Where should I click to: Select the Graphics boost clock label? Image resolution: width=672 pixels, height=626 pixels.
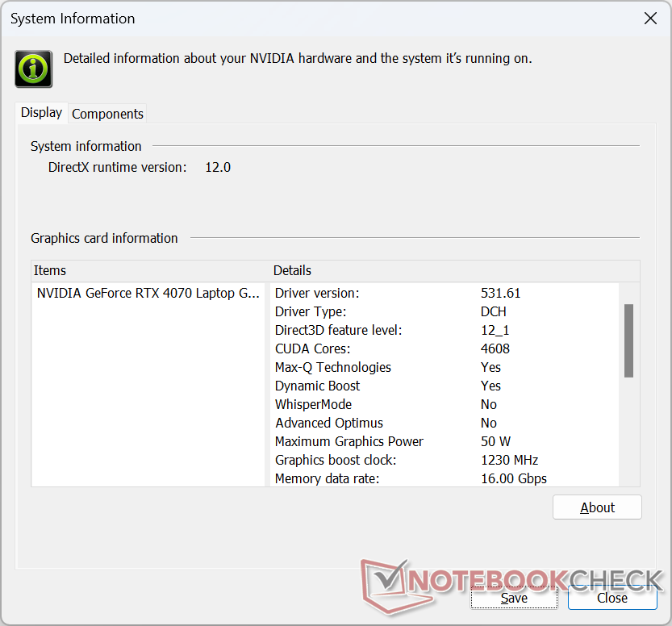[336, 460]
